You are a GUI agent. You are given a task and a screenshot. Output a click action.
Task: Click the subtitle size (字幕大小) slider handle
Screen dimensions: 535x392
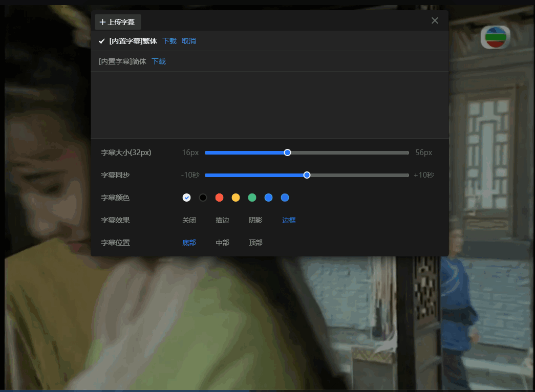coord(287,152)
